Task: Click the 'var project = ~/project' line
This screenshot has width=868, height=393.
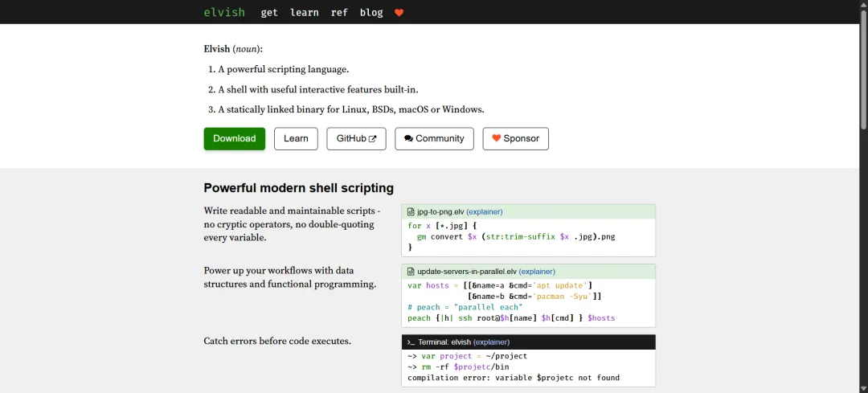Action: point(467,356)
